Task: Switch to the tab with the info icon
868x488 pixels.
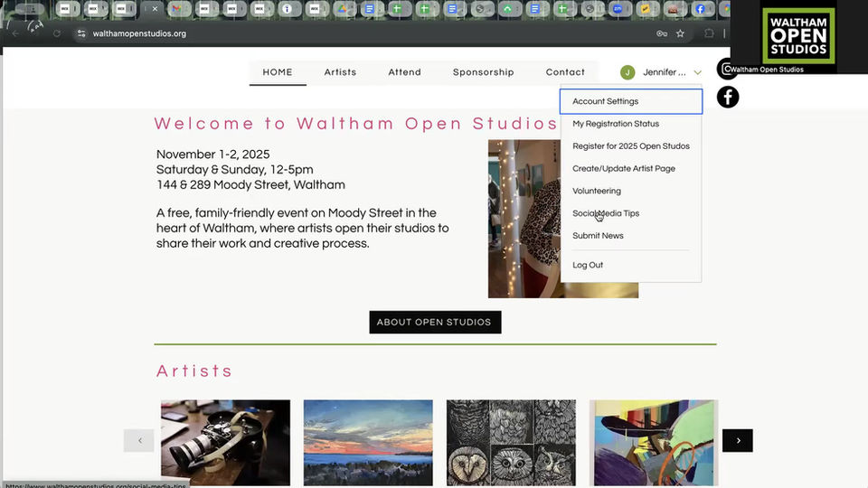Action: pos(288,9)
